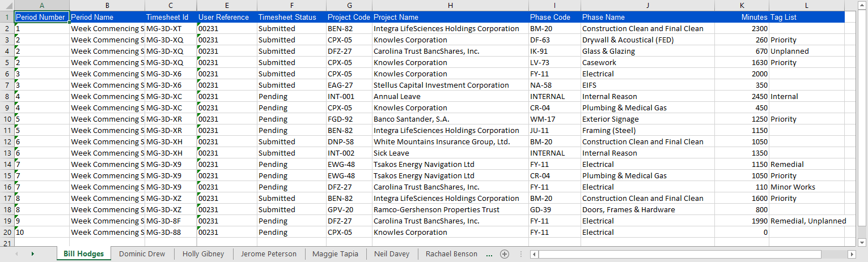Screen dimensions: 868x262
Task: Click the 1990 minutes cell
Action: pos(742,221)
